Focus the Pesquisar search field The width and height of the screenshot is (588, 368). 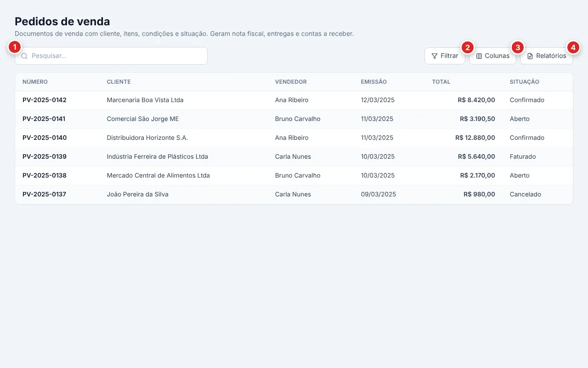point(111,56)
